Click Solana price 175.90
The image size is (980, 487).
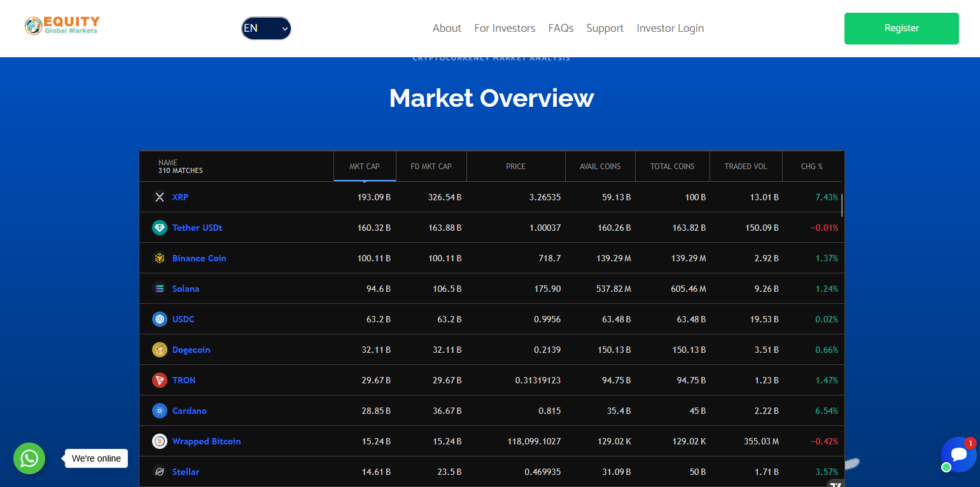point(547,289)
